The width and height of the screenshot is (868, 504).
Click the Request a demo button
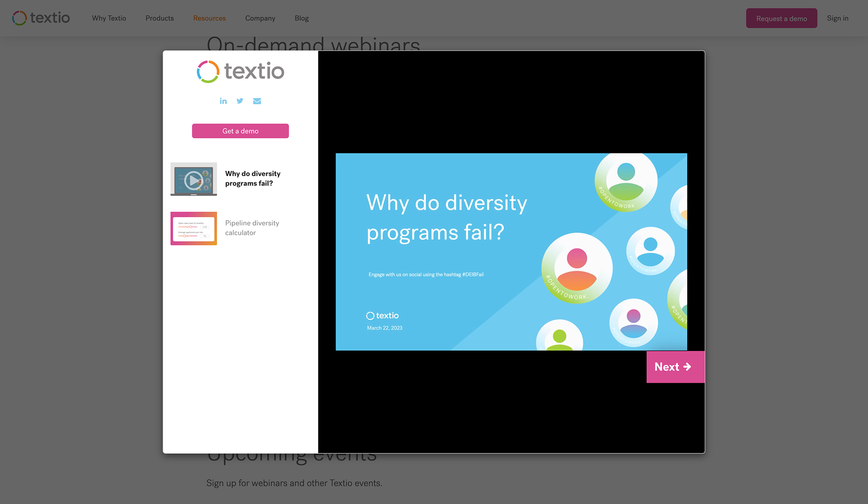[x=781, y=18]
